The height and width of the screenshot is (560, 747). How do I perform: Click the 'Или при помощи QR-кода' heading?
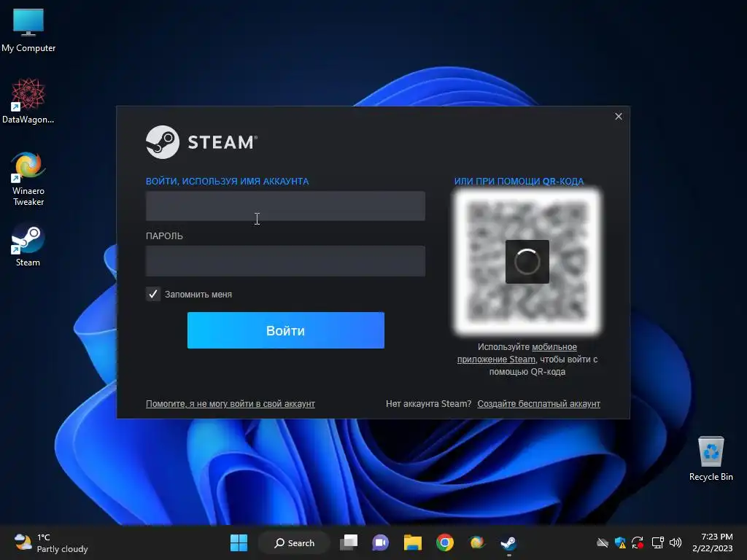click(x=519, y=182)
